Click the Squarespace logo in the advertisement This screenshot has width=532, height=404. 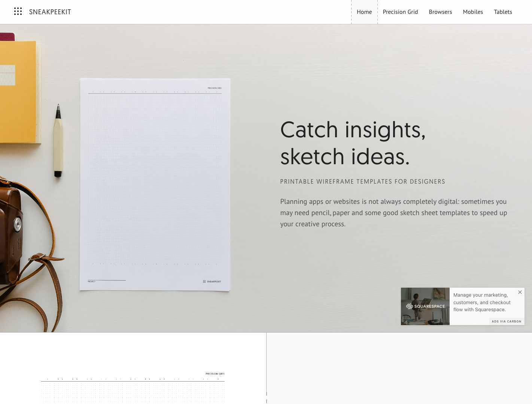point(425,306)
